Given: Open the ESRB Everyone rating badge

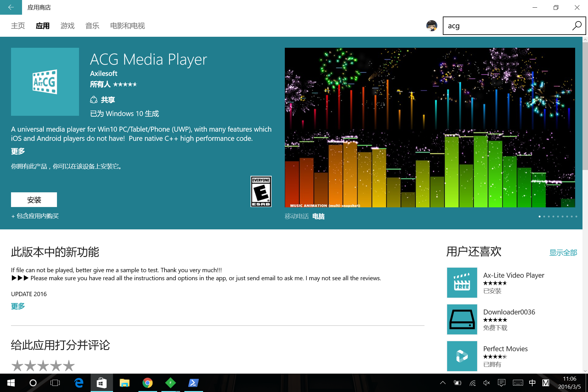Looking at the screenshot, I should click(x=261, y=191).
